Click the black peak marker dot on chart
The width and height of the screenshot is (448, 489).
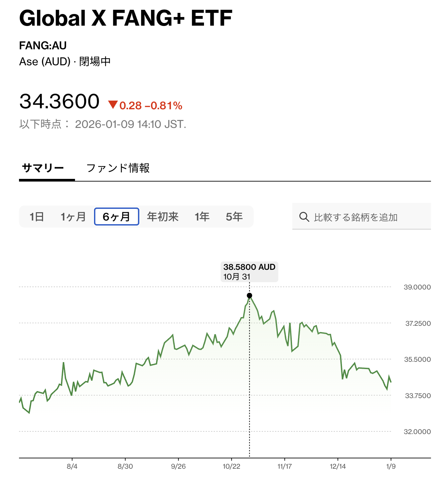pyautogui.click(x=249, y=295)
